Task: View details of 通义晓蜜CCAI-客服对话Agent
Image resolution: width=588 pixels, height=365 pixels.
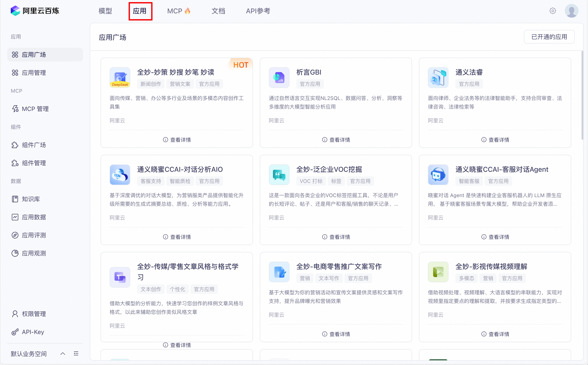Action: tap(495, 237)
